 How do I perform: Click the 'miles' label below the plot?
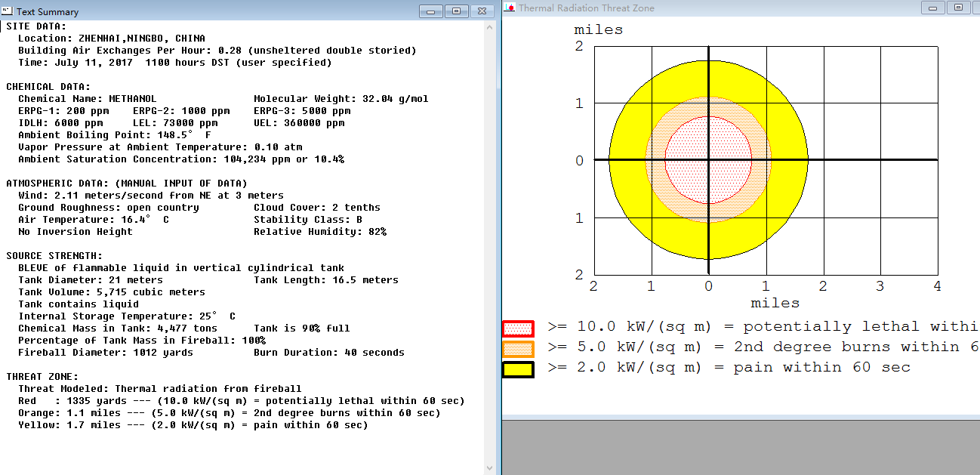pos(775,303)
